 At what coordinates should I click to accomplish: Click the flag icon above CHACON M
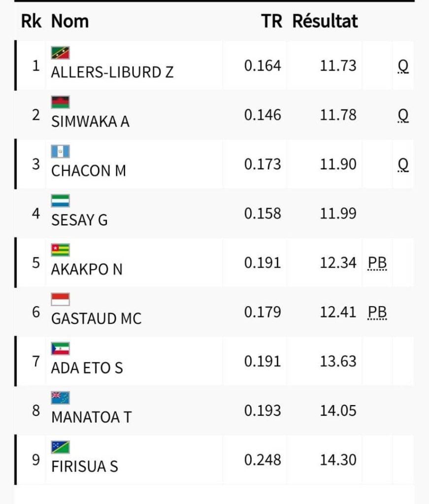(61, 152)
